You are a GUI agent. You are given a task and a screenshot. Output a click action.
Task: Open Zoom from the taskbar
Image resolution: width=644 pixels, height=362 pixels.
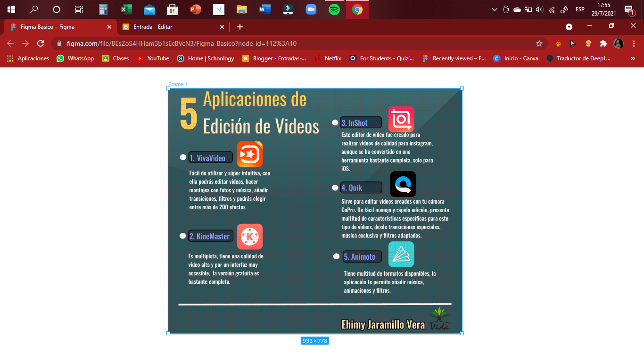coord(311,9)
